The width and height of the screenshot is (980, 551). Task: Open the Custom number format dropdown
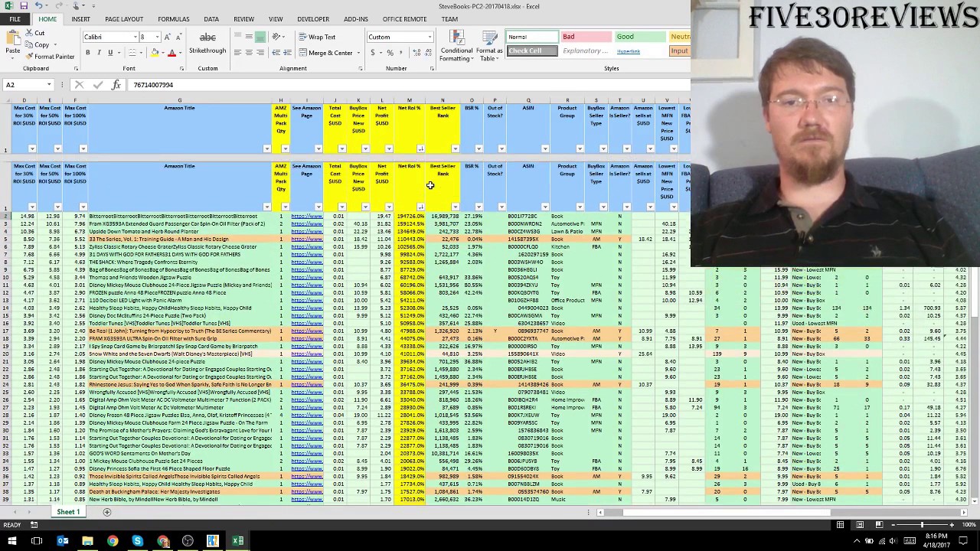(430, 37)
